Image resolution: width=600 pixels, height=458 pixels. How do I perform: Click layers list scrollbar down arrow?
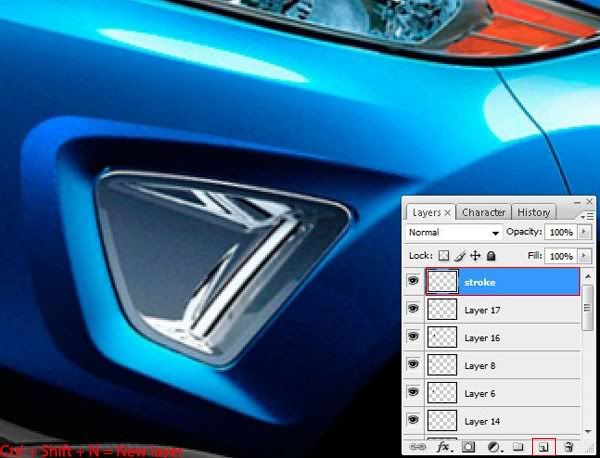point(588,432)
